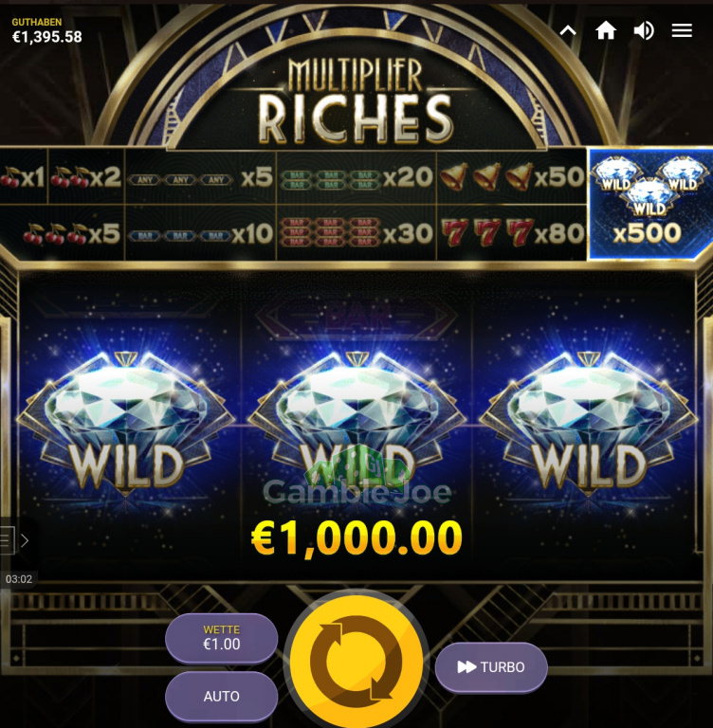Change the WETTE bet amount
Image resolution: width=713 pixels, height=728 pixels.
(x=221, y=638)
